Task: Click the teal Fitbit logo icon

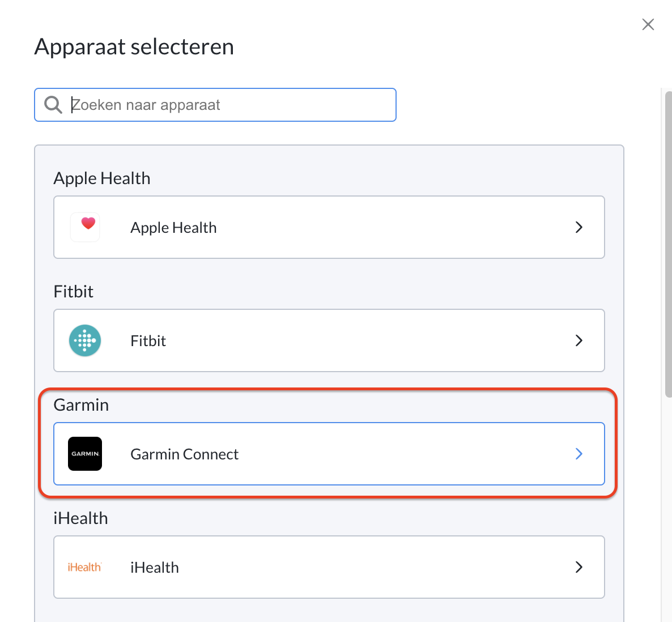Action: coord(85,340)
